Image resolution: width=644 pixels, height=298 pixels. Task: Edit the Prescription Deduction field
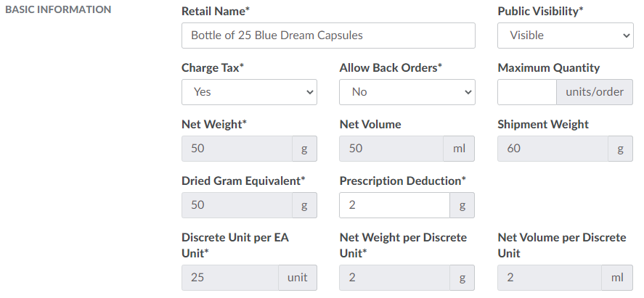point(394,205)
